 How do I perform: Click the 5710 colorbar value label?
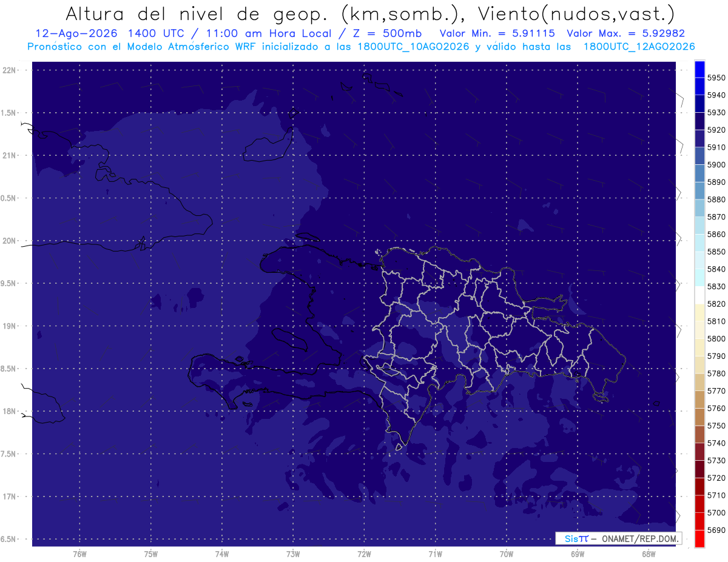(x=716, y=495)
